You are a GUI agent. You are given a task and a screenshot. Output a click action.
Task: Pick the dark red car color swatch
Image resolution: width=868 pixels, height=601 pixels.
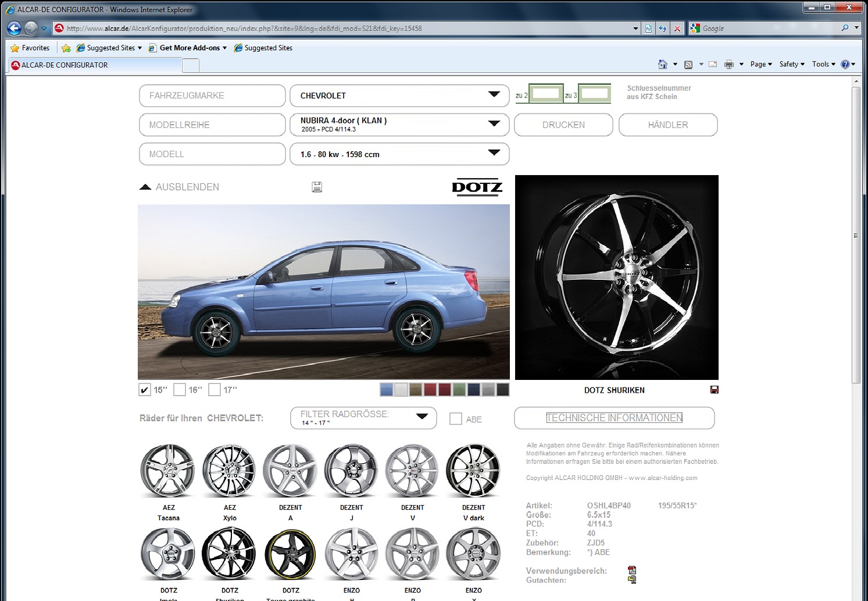pyautogui.click(x=445, y=390)
